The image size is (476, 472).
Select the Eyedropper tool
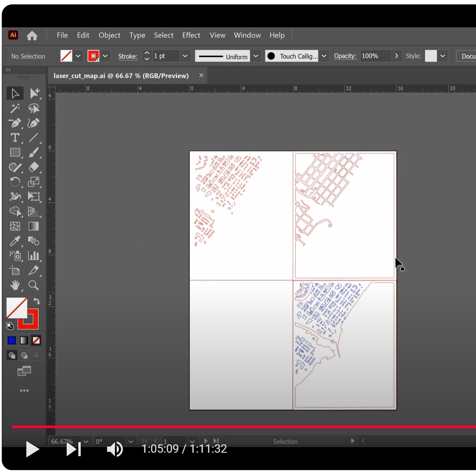[x=15, y=241]
